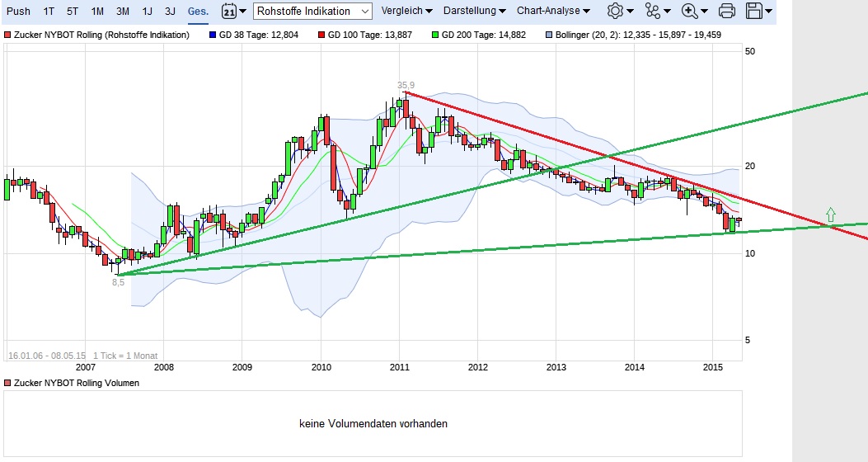Click the zoom magnifier icon
The height and width of the screenshot is (462, 868).
click(690, 11)
